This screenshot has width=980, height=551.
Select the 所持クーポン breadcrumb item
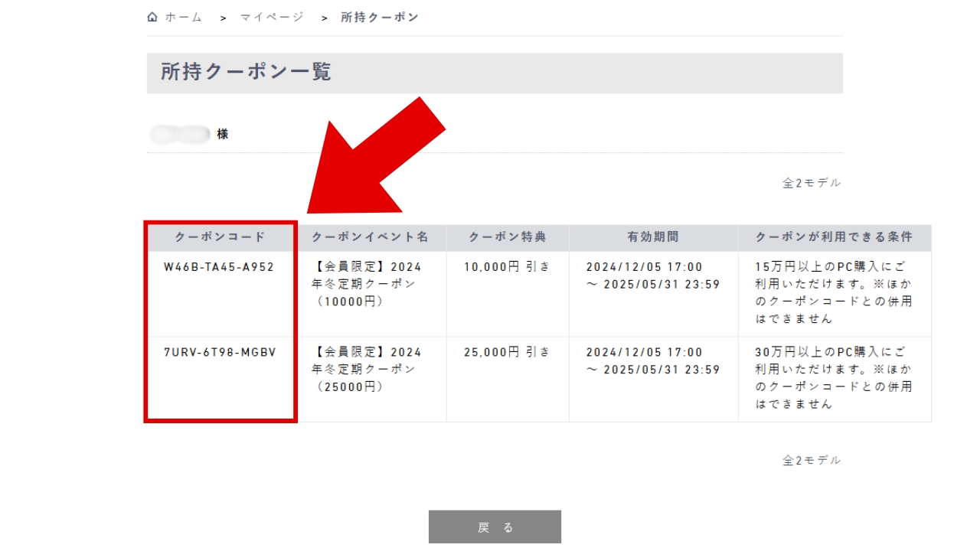[x=380, y=17]
